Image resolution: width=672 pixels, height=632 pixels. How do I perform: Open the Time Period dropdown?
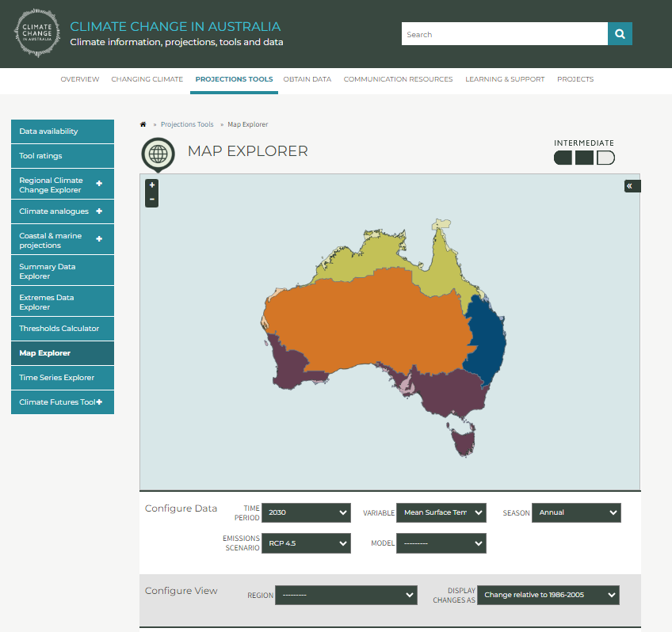coord(306,512)
